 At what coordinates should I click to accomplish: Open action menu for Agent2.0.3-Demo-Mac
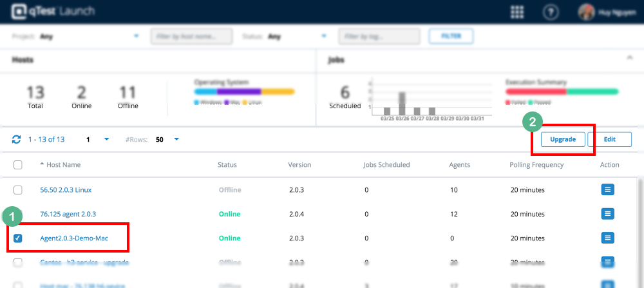(x=607, y=238)
